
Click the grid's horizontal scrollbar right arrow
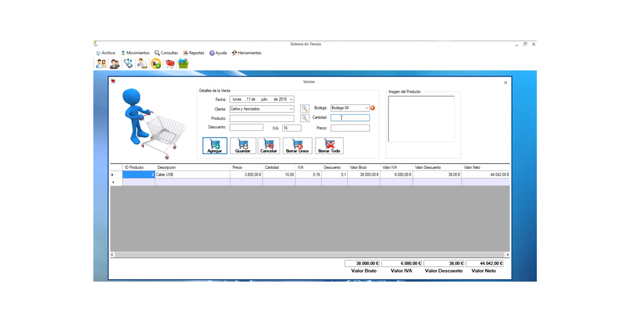click(x=507, y=255)
